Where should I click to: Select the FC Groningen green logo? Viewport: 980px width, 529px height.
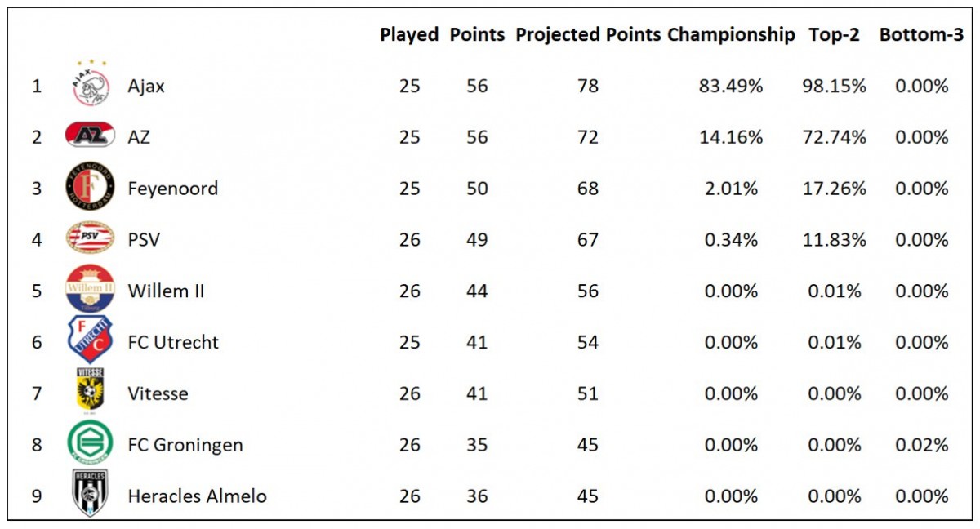[x=90, y=443]
